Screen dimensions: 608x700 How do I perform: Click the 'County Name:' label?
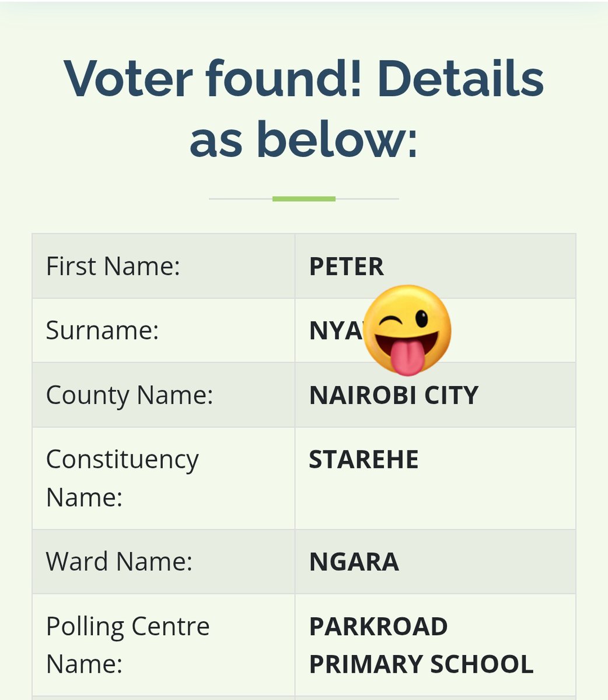click(130, 395)
